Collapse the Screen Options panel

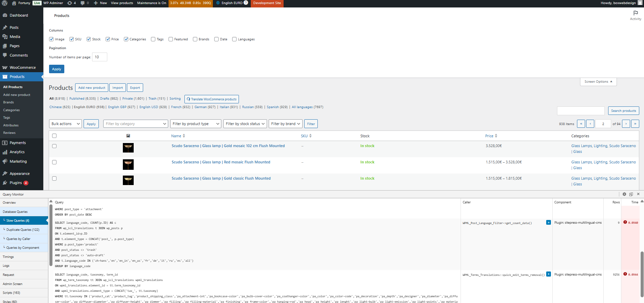[x=598, y=82]
